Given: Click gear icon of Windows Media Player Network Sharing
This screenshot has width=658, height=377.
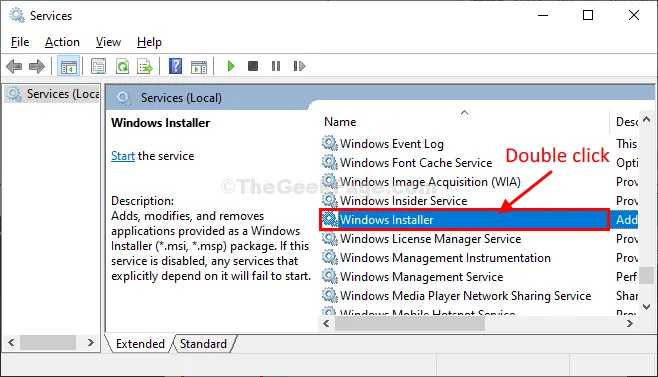Looking at the screenshot, I should [330, 295].
